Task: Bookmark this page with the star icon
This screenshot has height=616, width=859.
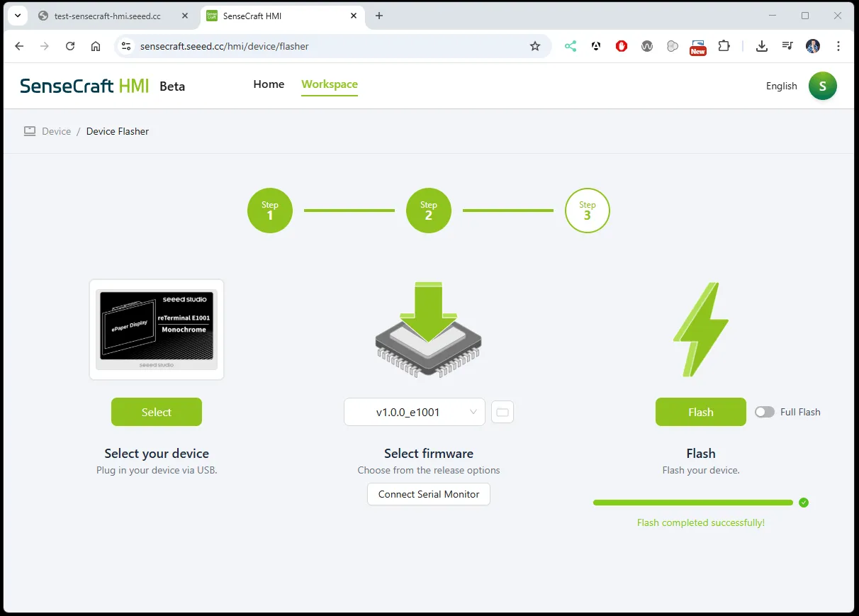Action: (535, 46)
